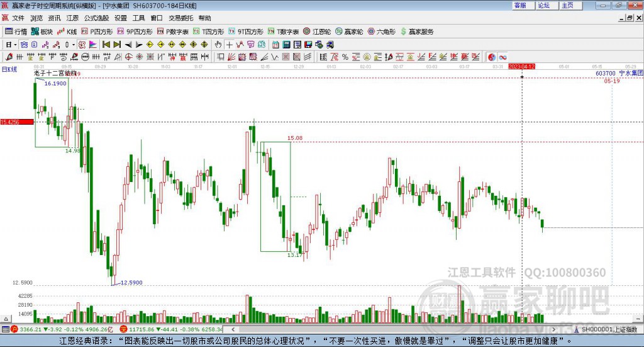Image resolution: width=644 pixels, height=347 pixels.
Task: Select the percent % drawing tool
Action: pos(345,57)
